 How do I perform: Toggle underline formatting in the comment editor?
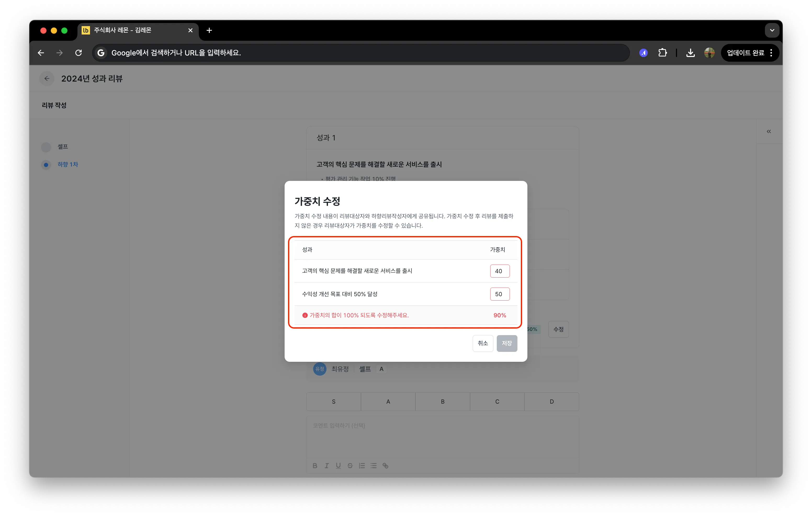[338, 466]
